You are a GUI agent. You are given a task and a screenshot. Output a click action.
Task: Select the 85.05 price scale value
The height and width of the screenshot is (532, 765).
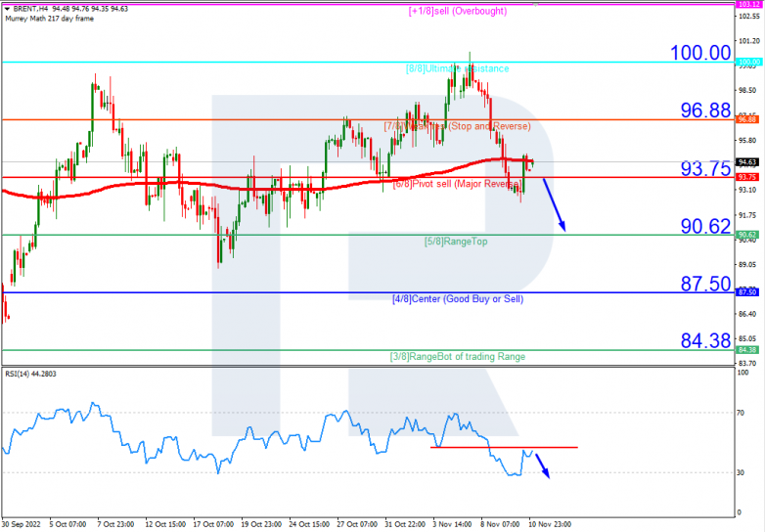coord(748,339)
